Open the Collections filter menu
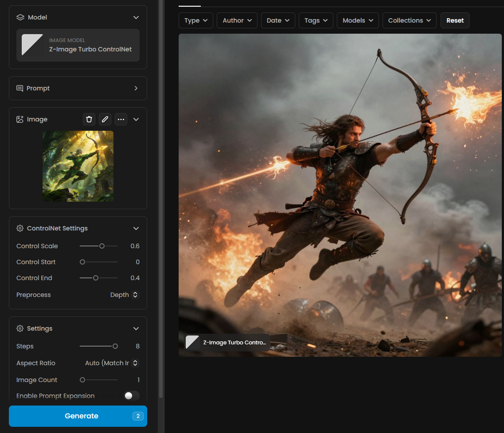Screen dimensions: 504x433 coord(409,20)
